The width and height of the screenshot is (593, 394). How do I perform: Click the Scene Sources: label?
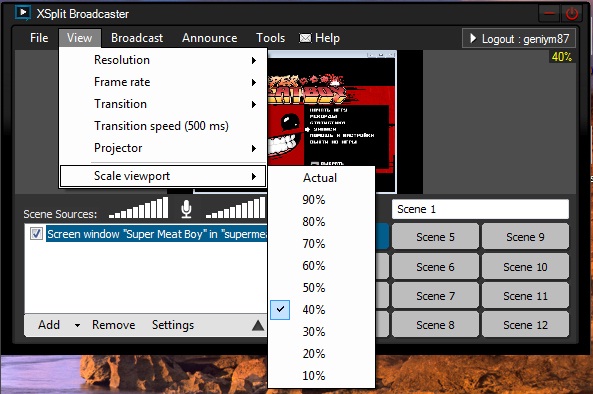[x=60, y=214]
